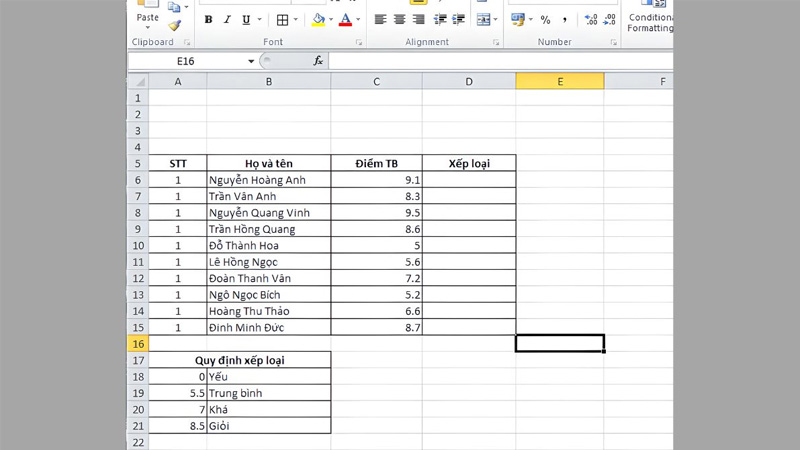
Task: Click the Select All corner button
Action: (x=138, y=82)
